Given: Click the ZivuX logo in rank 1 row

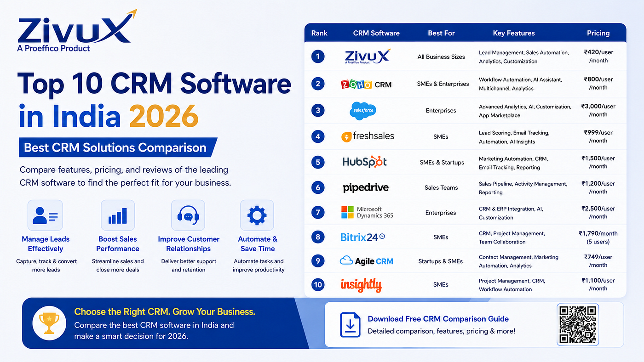Looking at the screenshot, I should (367, 57).
